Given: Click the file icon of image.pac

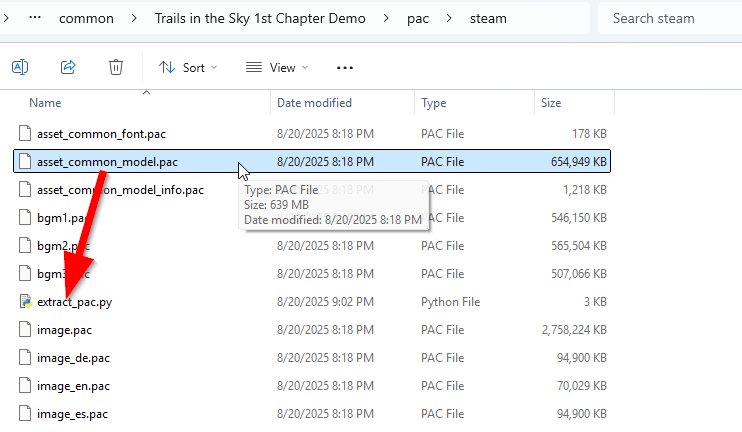Looking at the screenshot, I should point(25,329).
